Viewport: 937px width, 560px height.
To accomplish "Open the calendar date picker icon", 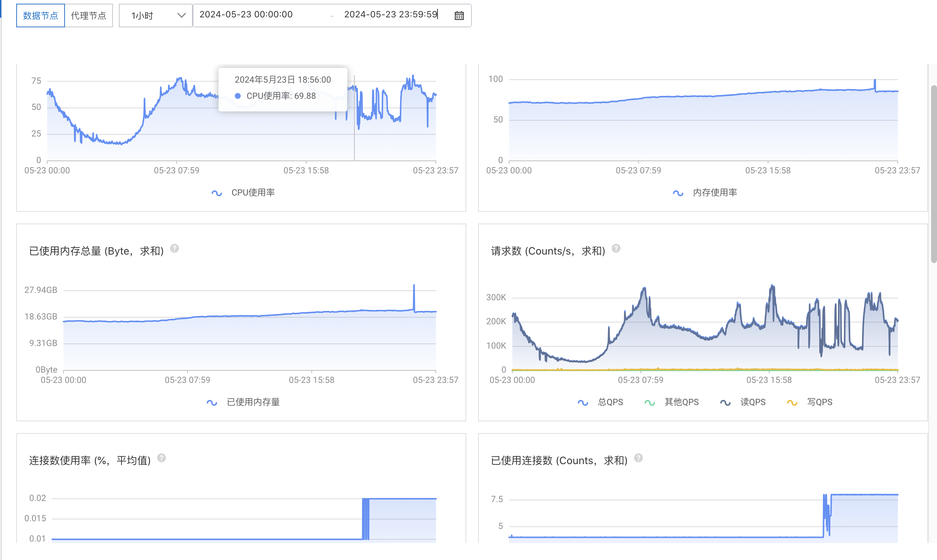I will (459, 15).
